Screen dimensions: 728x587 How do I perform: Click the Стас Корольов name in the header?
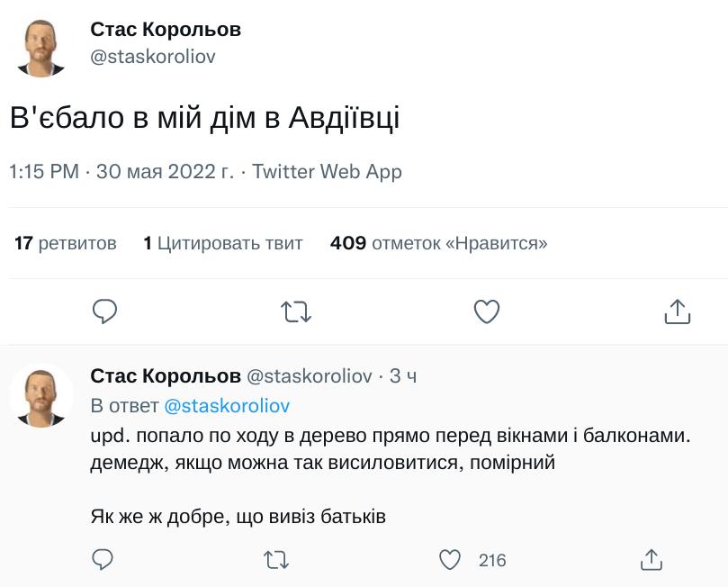coord(166,30)
